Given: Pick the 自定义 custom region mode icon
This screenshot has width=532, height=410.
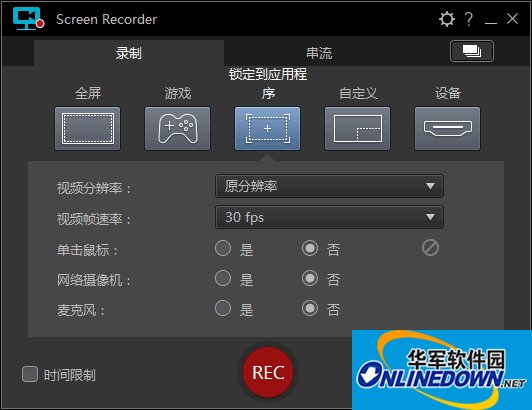Looking at the screenshot, I should coord(357,129).
